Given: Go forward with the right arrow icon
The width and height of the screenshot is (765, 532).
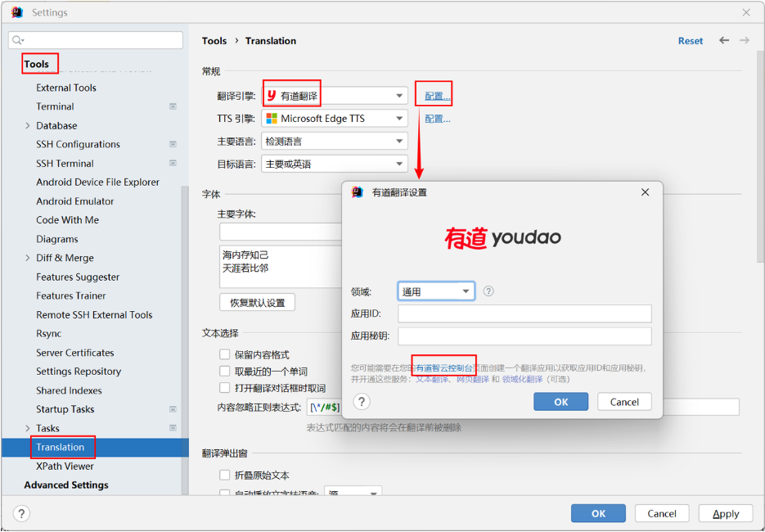Looking at the screenshot, I should [744, 40].
